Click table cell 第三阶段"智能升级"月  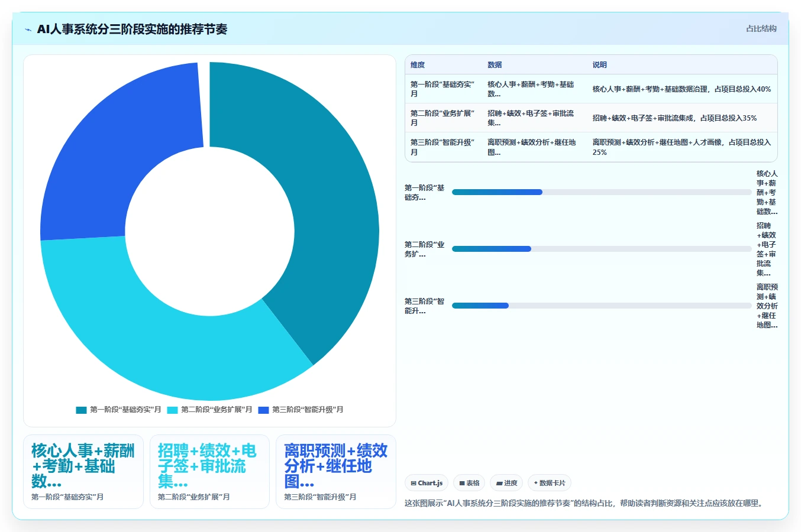coord(443,147)
